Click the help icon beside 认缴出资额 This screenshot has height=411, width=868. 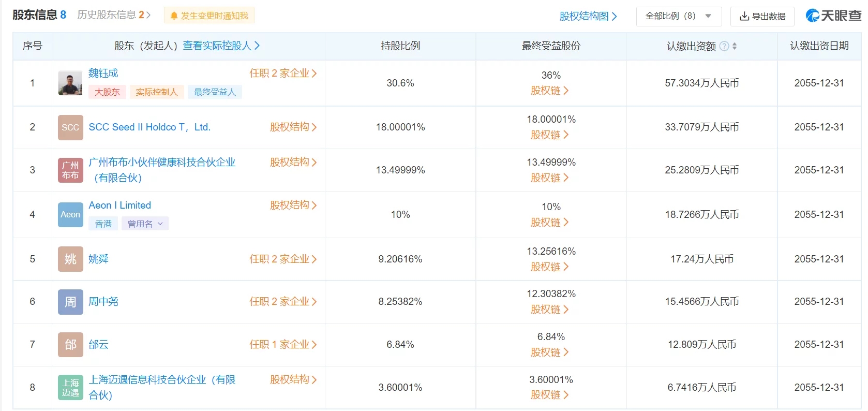[x=724, y=46]
